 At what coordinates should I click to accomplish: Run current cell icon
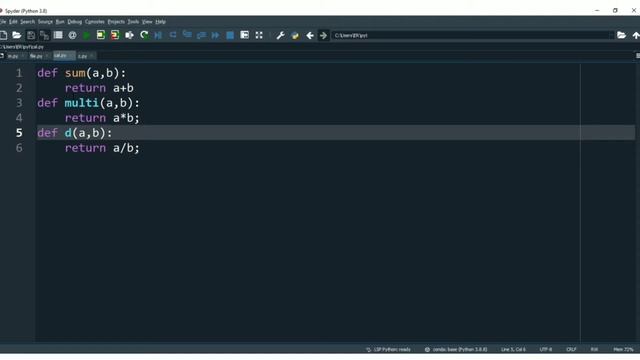tap(100, 36)
